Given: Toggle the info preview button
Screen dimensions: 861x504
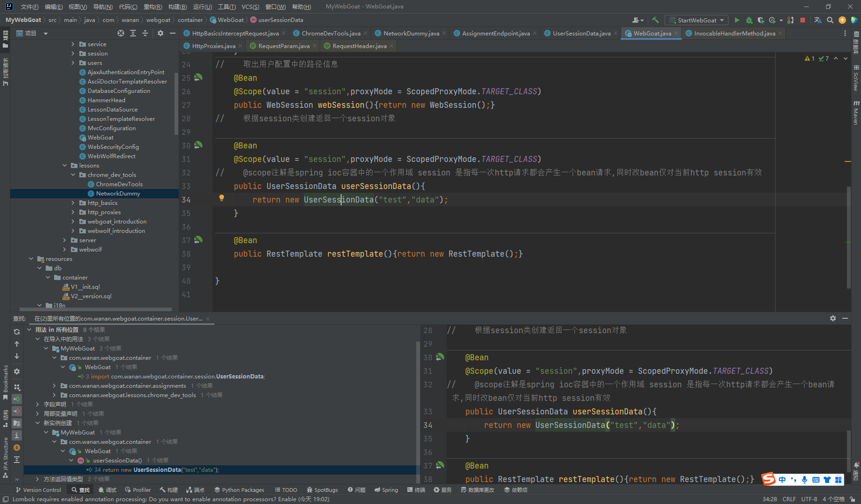Looking at the screenshot, I should pos(17,435).
